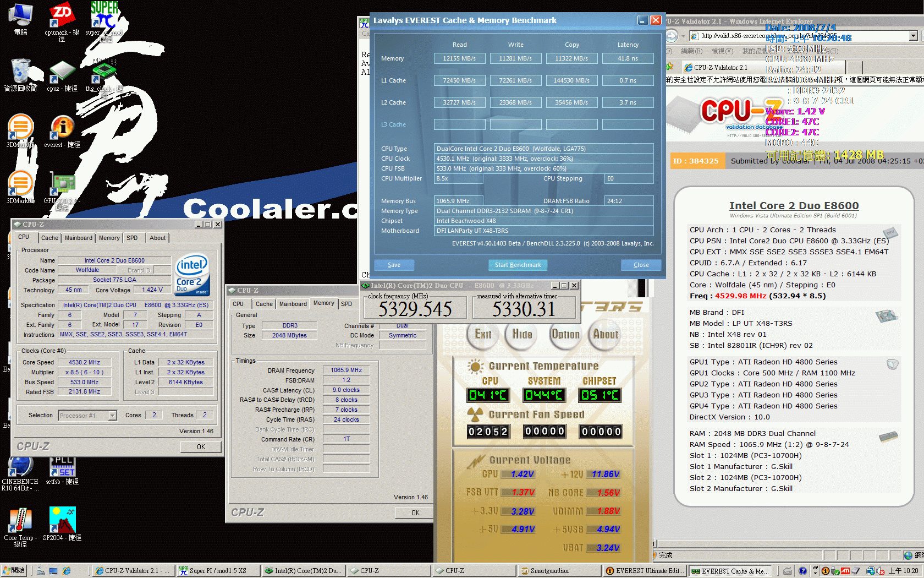Click the DRAM Frequency 1065.9 MHz value
Screen dimensions: 924x578
[346, 370]
